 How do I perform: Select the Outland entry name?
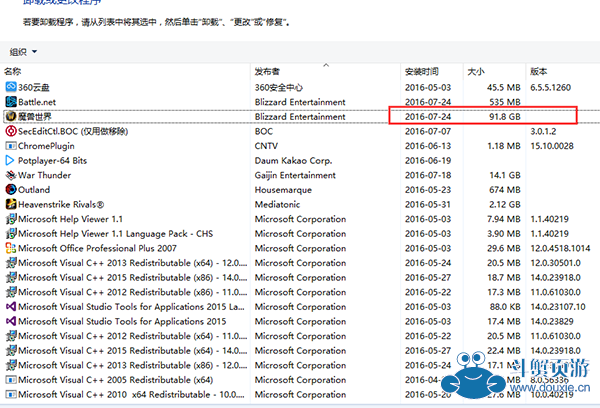point(34,189)
